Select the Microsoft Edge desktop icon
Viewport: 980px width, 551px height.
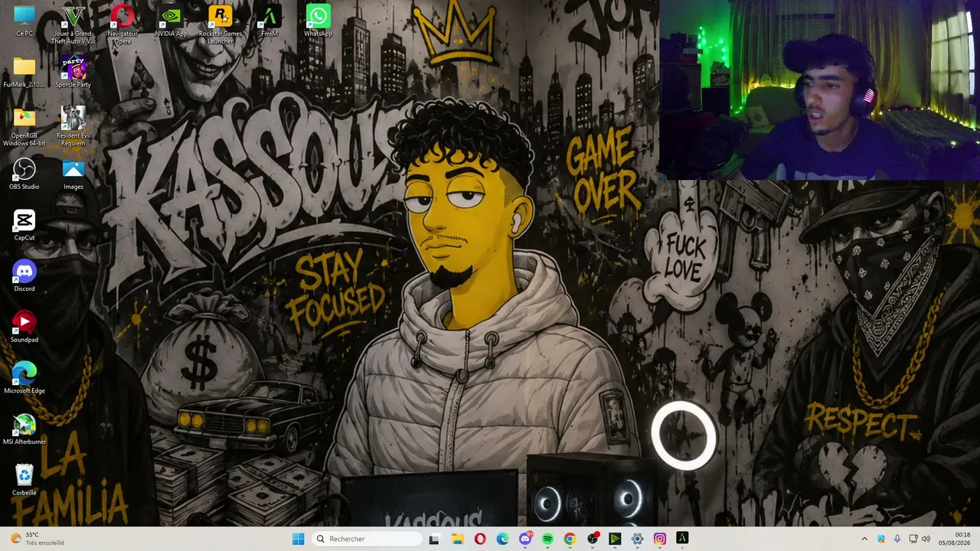[24, 379]
